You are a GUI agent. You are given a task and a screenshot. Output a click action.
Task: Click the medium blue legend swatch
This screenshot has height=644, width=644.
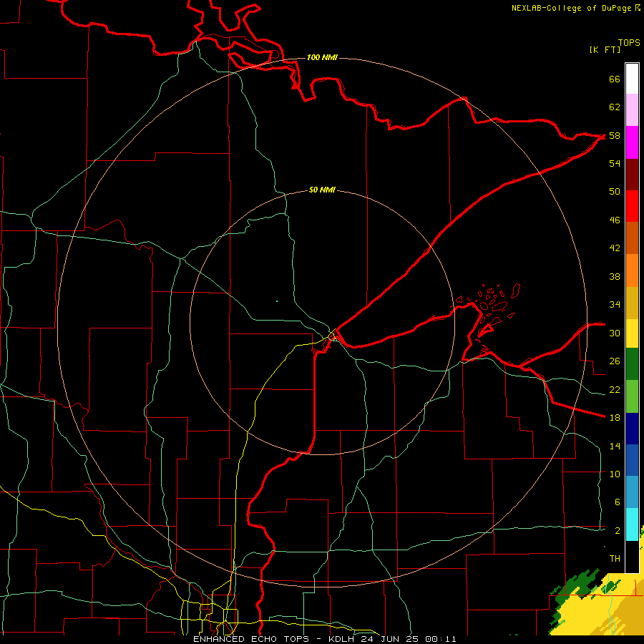[632, 460]
